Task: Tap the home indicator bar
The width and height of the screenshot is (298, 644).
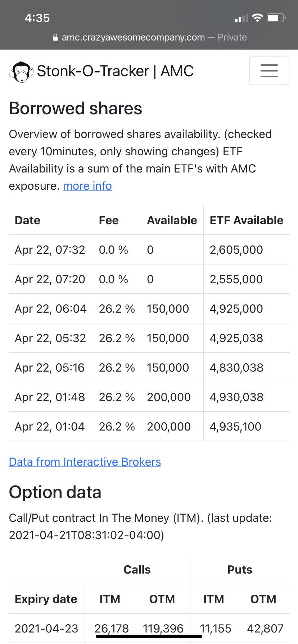Action: [149, 636]
